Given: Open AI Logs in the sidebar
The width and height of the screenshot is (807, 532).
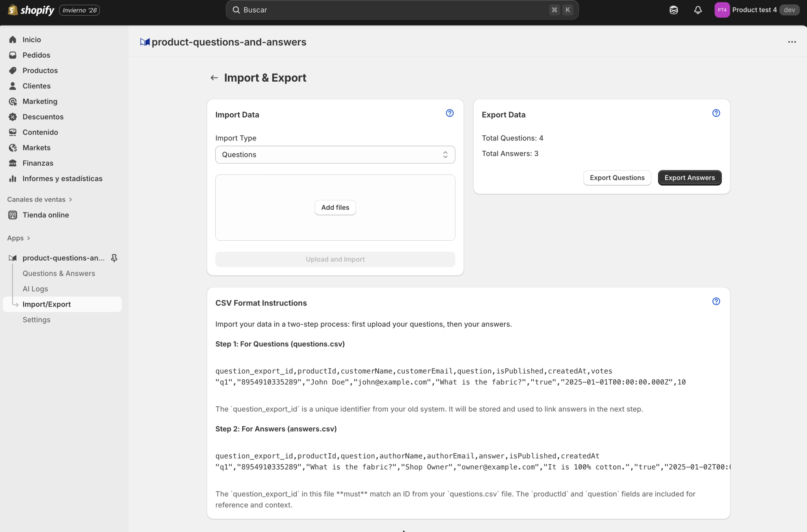Looking at the screenshot, I should click(35, 289).
